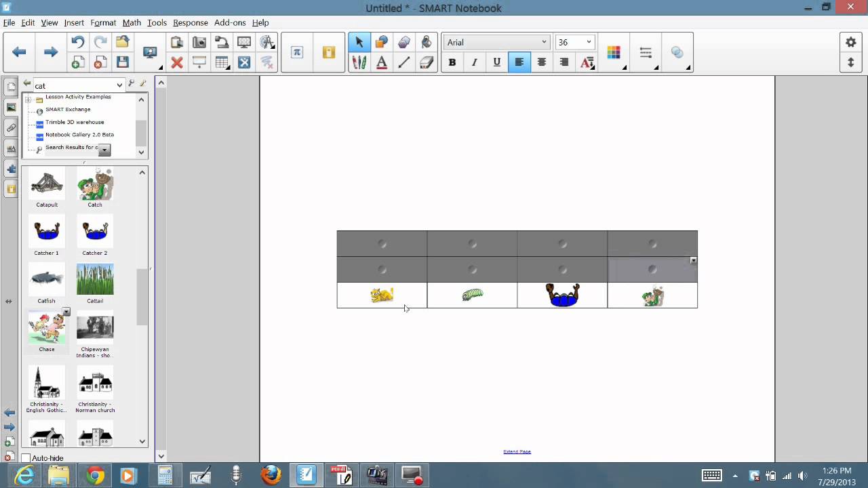Toggle underline formatting
868x488 pixels.
pyautogui.click(x=496, y=62)
